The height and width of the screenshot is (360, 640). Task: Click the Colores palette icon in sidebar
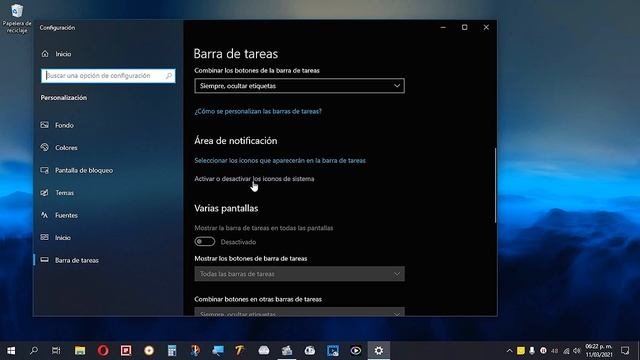pyautogui.click(x=44, y=147)
